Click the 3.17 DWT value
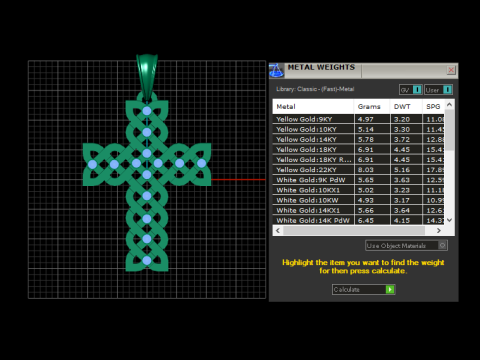The width and height of the screenshot is (480, 360). (402, 200)
